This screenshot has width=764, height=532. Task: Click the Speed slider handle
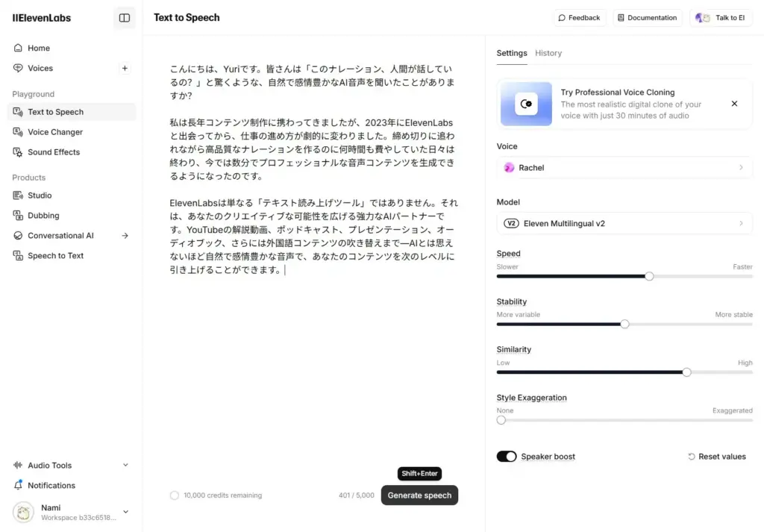649,276
